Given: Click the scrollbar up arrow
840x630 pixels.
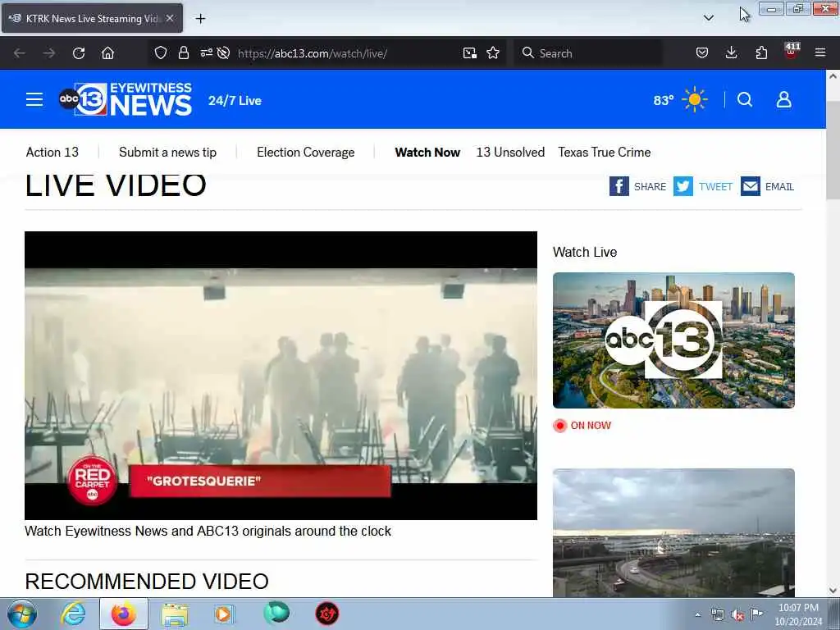Looking at the screenshot, I should pos(833,76).
